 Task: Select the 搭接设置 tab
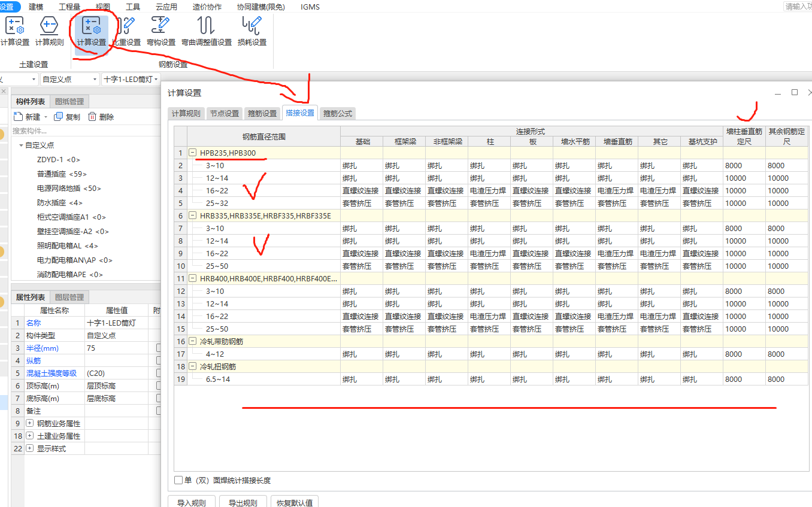pos(300,113)
